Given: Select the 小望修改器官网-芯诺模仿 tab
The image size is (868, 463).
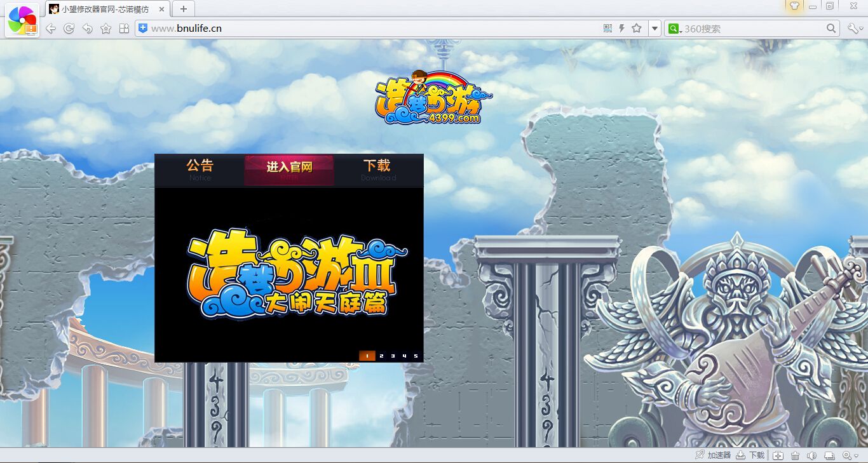Looking at the screenshot, I should click(x=108, y=9).
